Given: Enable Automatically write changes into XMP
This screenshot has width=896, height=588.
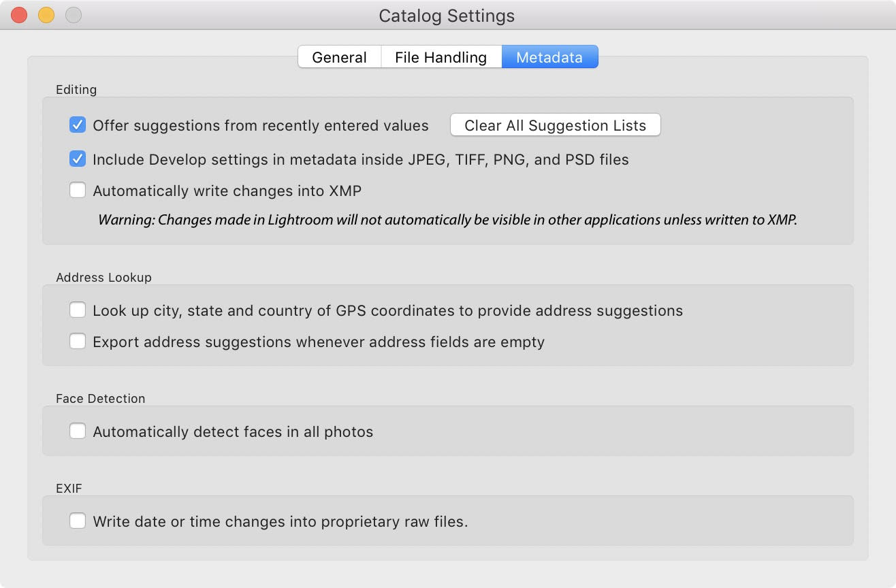Looking at the screenshot, I should [78, 191].
